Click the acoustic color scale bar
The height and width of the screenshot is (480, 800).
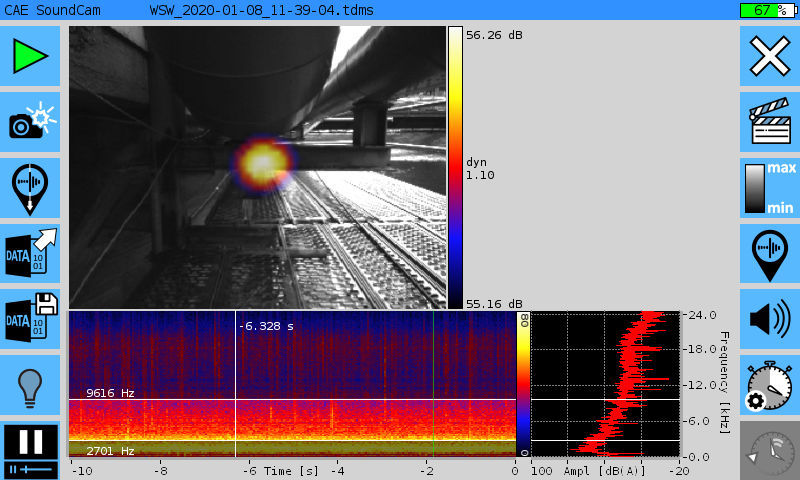point(455,167)
